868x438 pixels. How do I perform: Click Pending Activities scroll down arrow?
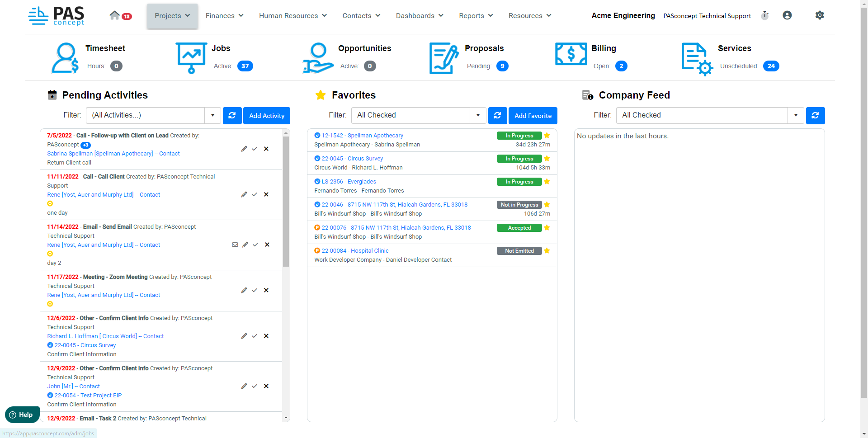tap(286, 418)
